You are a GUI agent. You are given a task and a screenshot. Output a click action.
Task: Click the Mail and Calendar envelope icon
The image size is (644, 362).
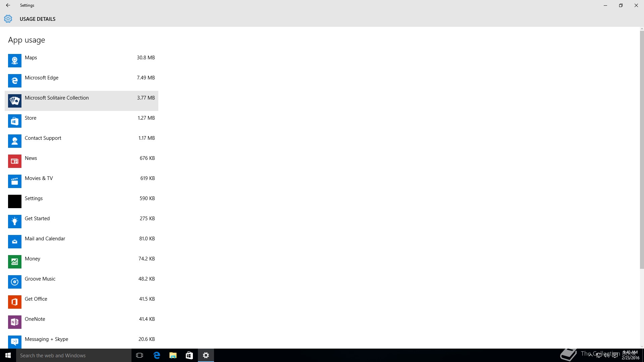coord(15,242)
